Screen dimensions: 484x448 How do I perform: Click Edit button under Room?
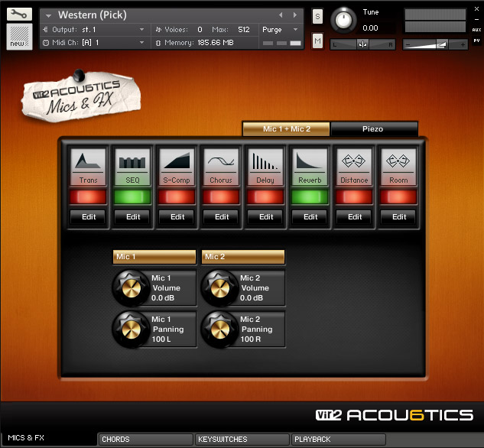click(x=399, y=217)
